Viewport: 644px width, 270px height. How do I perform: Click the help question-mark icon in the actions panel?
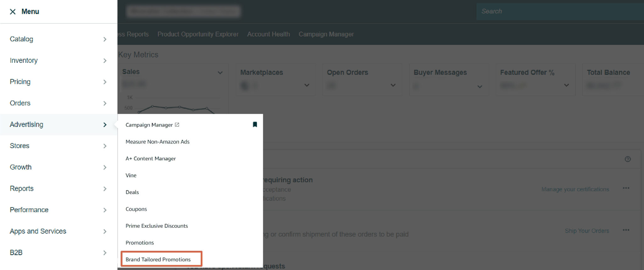628,159
